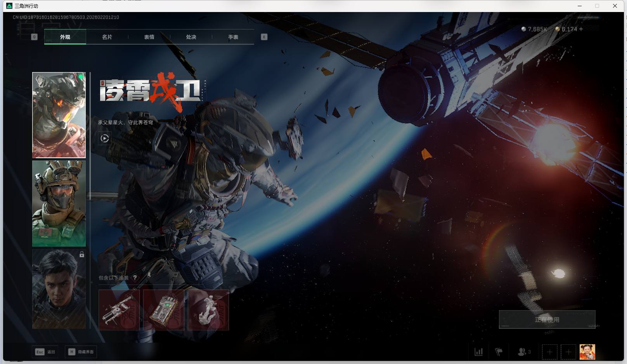Select the armored mech-helmet skin thumbnail
The image size is (627, 364).
[x=59, y=115]
